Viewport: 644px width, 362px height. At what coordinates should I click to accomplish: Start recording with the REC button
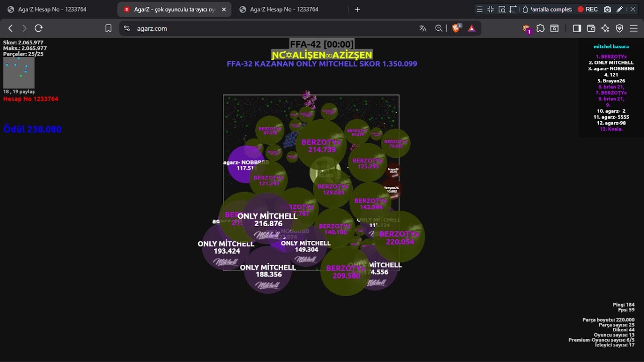pos(588,9)
